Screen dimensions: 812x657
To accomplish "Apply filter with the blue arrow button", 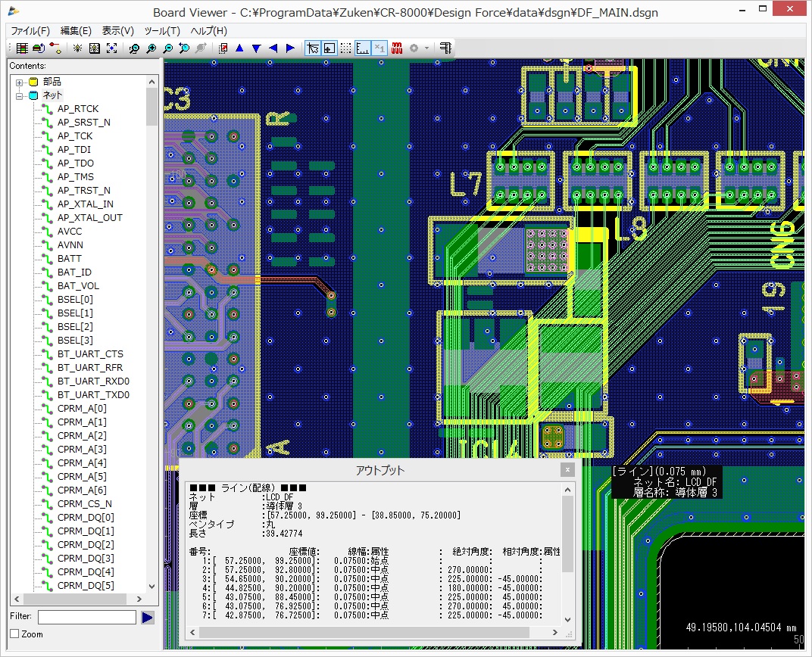I will [x=147, y=618].
